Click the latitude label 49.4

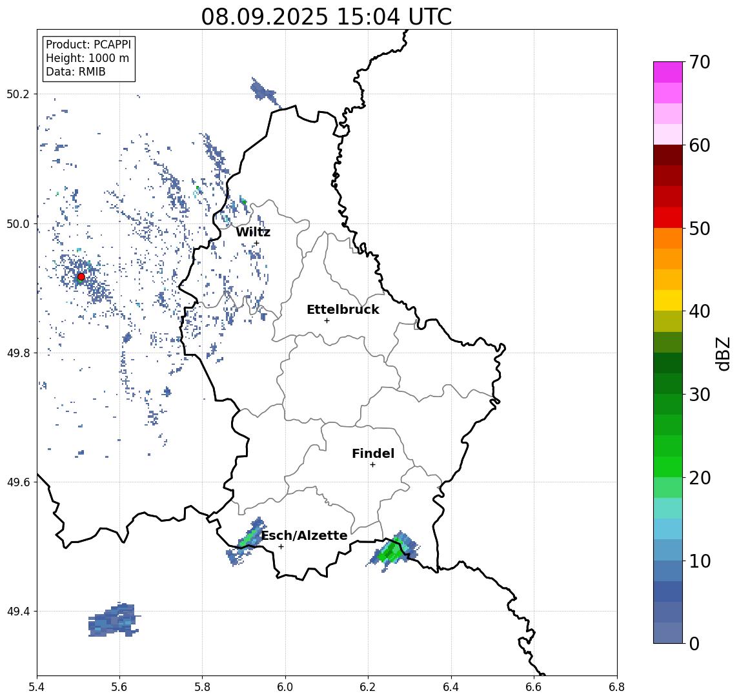(x=17, y=612)
